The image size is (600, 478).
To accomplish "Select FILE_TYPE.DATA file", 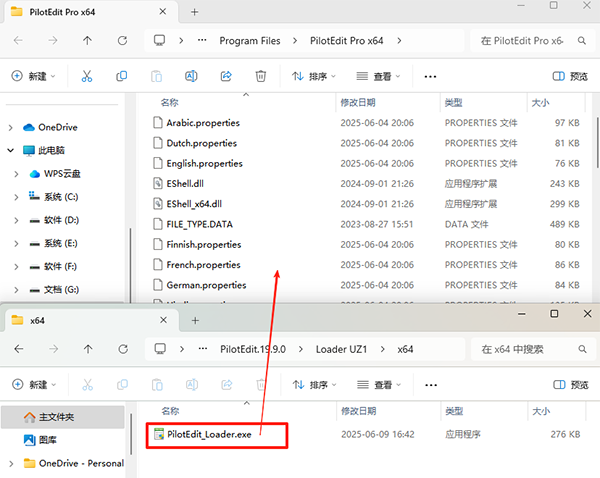I will (199, 224).
